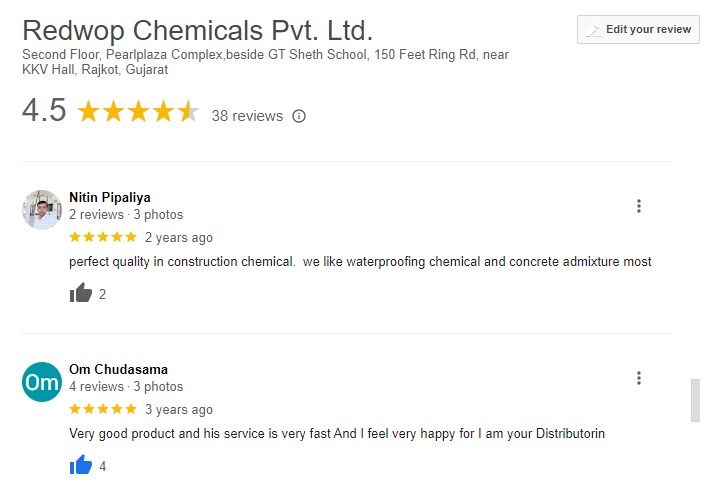Screen dimensions: 724x492
Task: Click Nitin Pipaliya's five-star rating
Action: (102, 238)
